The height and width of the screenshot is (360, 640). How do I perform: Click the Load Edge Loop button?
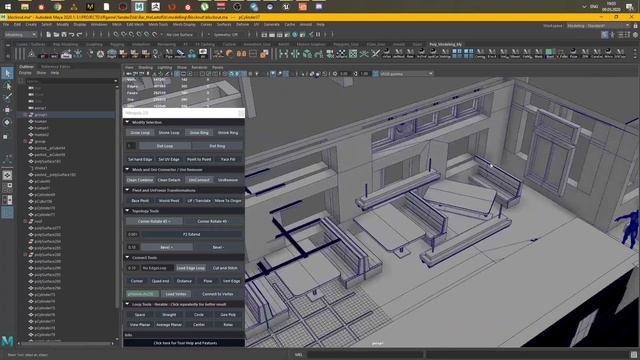point(191,268)
